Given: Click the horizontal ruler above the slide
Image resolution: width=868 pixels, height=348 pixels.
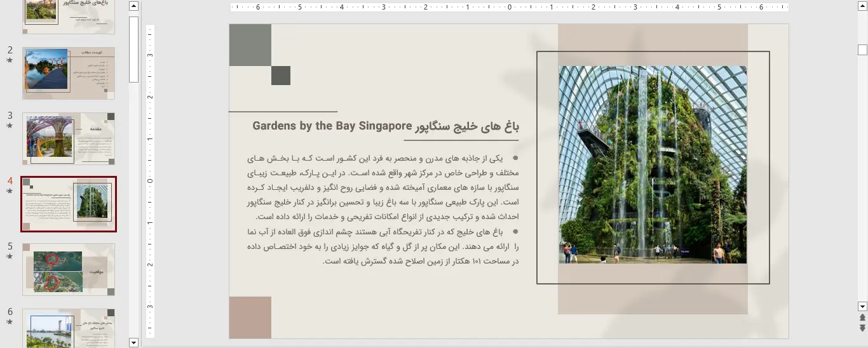Looking at the screenshot, I should tap(510, 8).
